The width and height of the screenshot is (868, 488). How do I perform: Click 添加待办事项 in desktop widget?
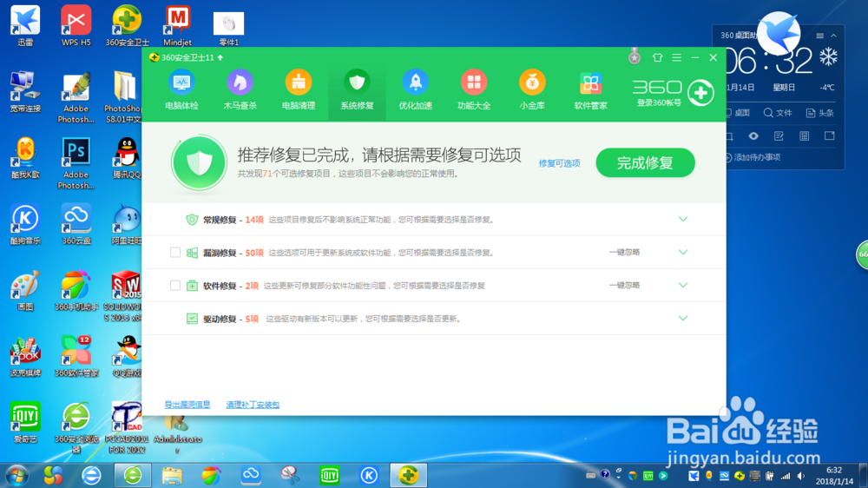(x=753, y=158)
